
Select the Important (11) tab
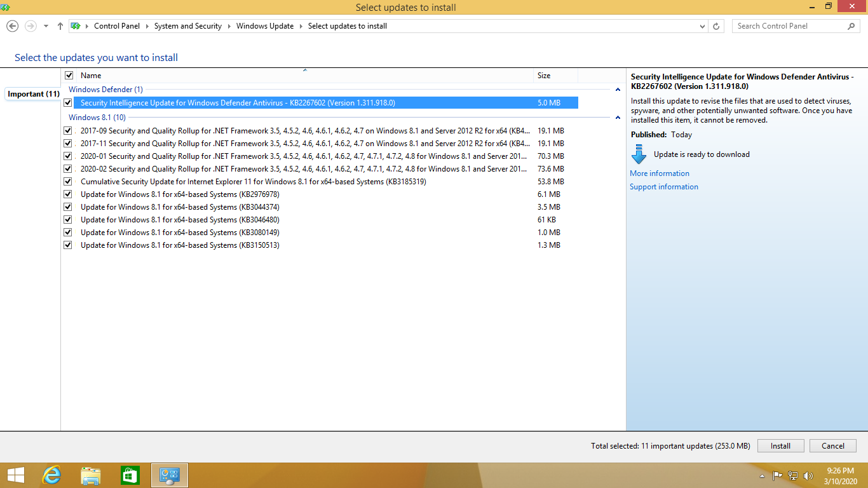33,94
